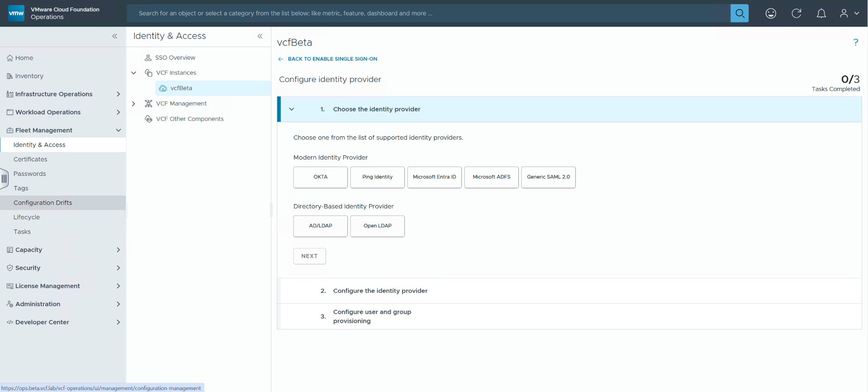
Task: Expand Security menu chevron
Action: 119,268
